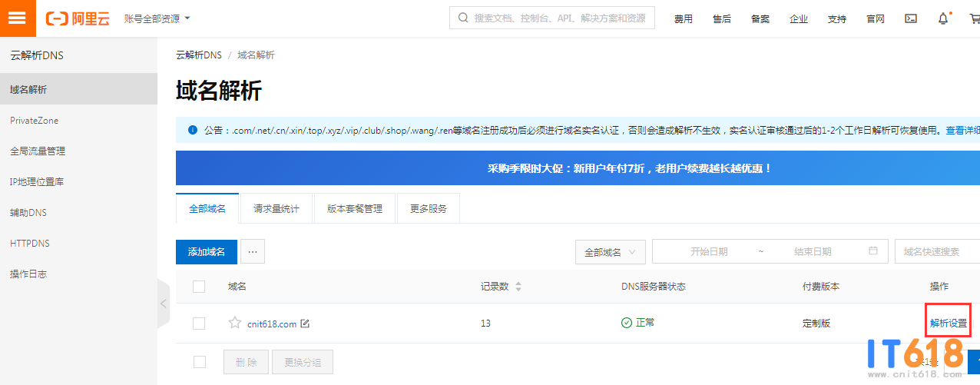Expand the 全部域名 filter dropdown
980x385 pixels.
pos(611,251)
